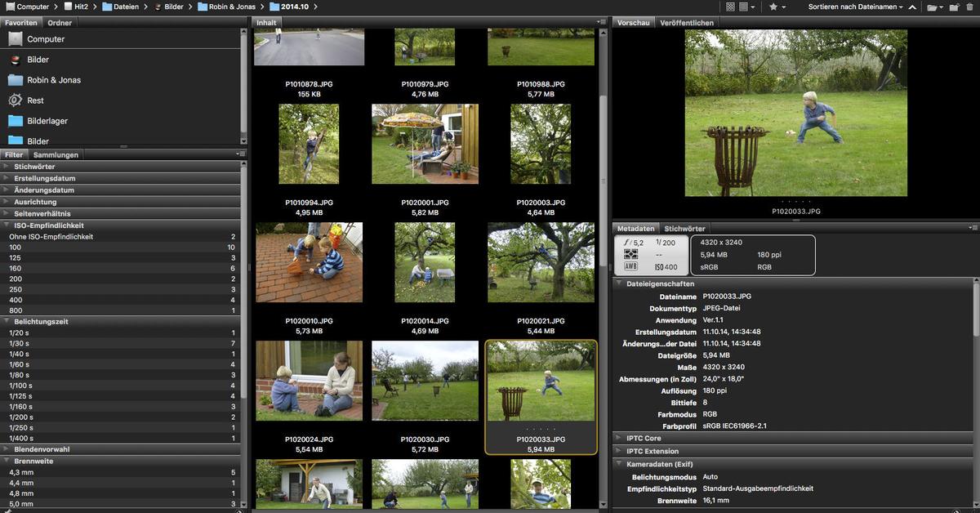Select thumbnail P1020001.JPG with the umbrella
The width and height of the screenshot is (980, 513).
425,144
